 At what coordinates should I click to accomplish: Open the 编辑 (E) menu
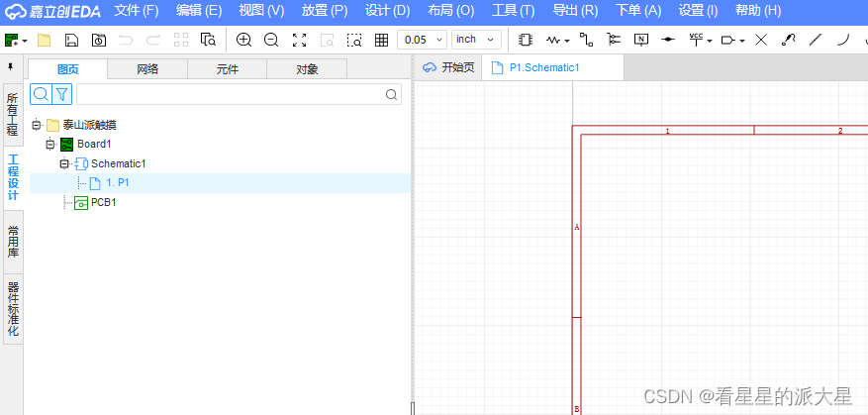point(199,11)
